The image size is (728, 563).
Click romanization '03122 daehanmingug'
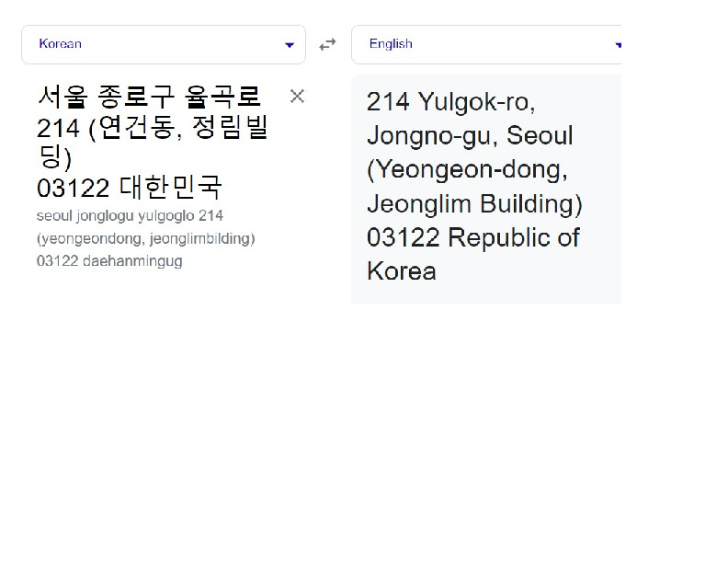pos(109,261)
